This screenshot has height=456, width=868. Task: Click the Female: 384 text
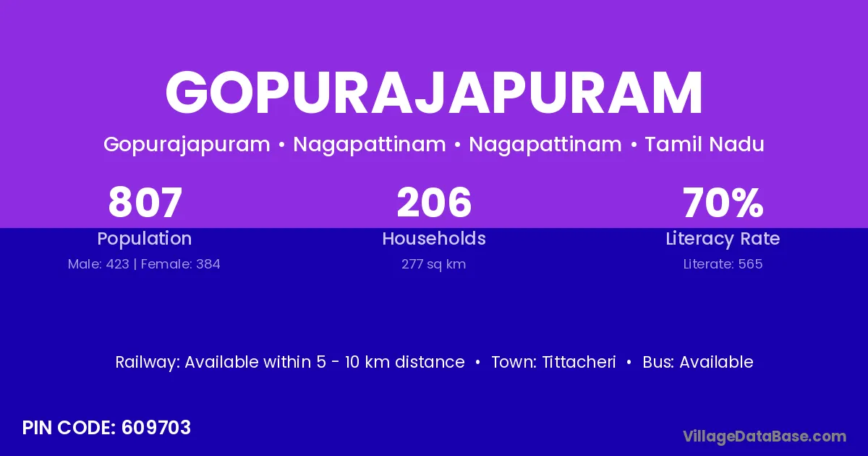tap(181, 264)
